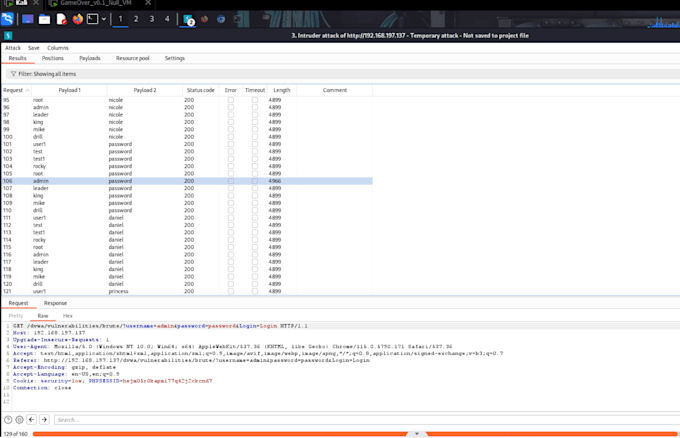Sort by the Comment column header
The width and height of the screenshot is (680, 438).
(335, 90)
